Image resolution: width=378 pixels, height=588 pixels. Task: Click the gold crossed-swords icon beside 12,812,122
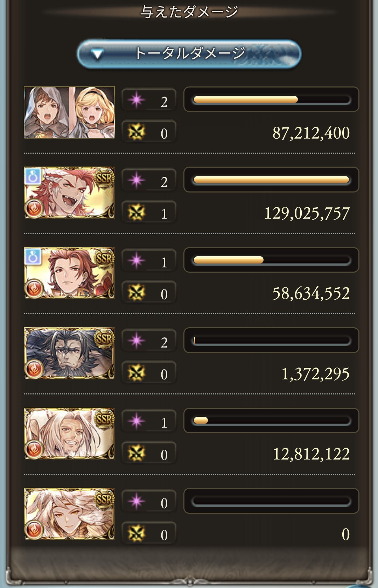pyautogui.click(x=136, y=454)
